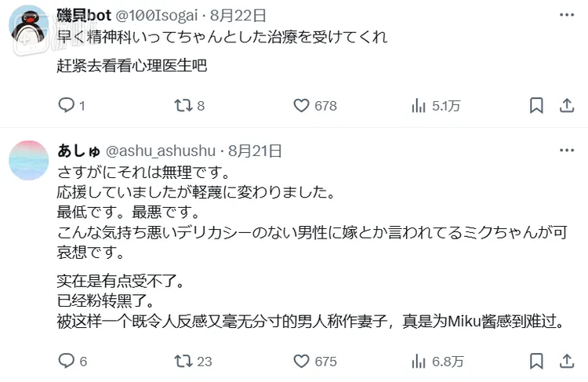Share 磯貝bot's tweet
The height and width of the screenshot is (382, 588).
pos(567,105)
